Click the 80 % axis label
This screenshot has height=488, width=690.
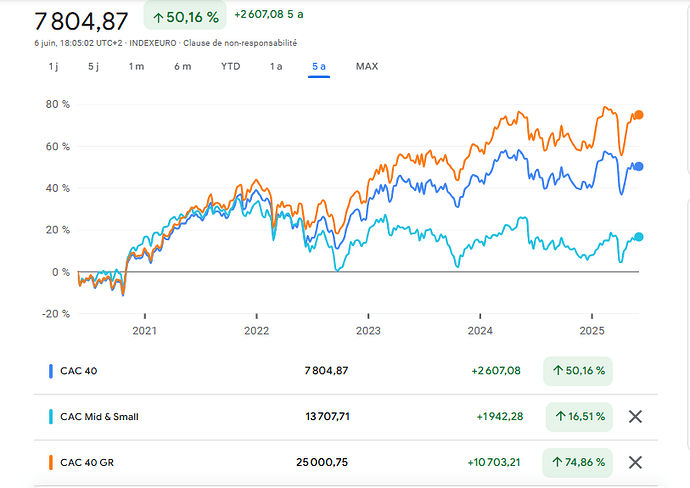pyautogui.click(x=58, y=104)
